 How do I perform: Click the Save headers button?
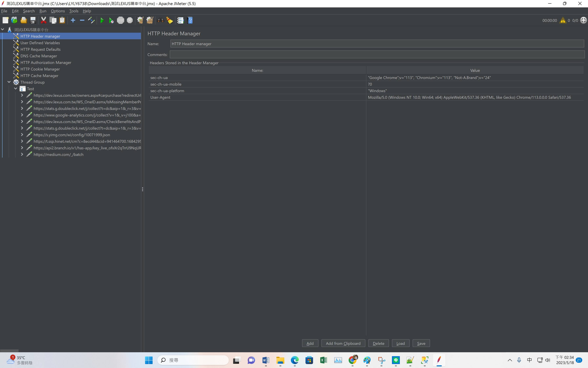tap(421, 343)
